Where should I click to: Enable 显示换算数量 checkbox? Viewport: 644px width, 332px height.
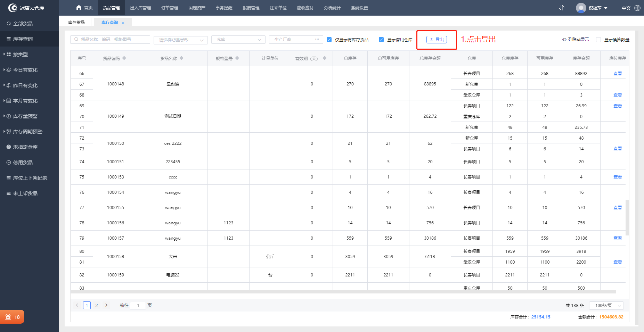(598, 40)
